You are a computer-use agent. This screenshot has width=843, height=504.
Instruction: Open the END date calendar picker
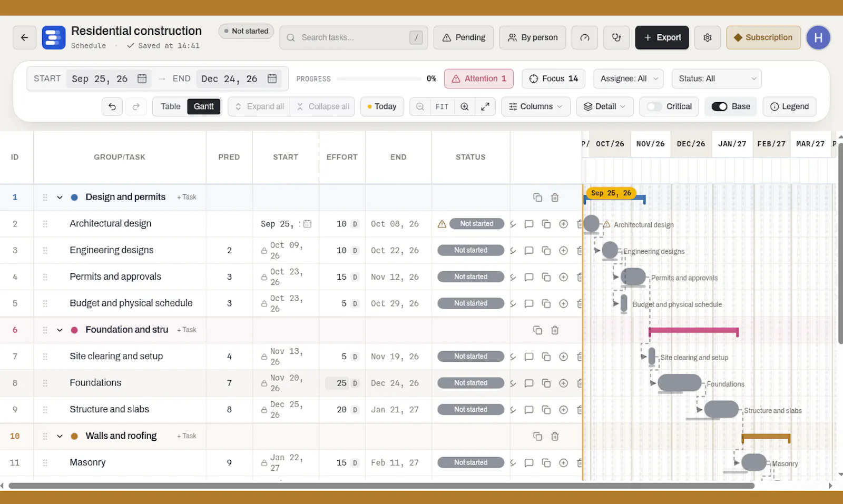pyautogui.click(x=272, y=78)
